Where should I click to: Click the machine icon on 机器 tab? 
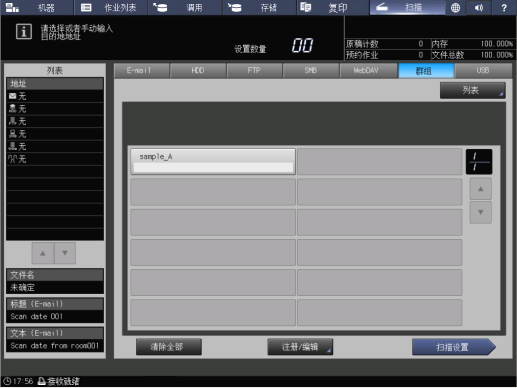tap(12, 7)
